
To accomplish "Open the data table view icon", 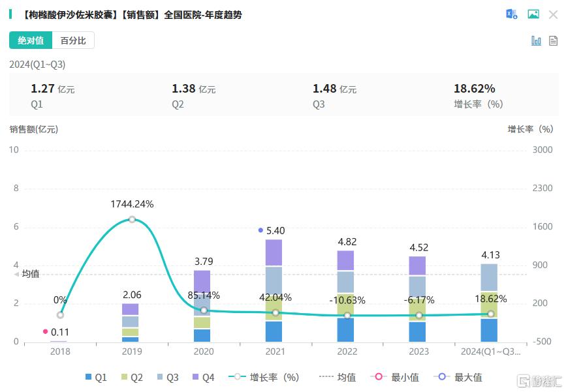I will coord(553,40).
